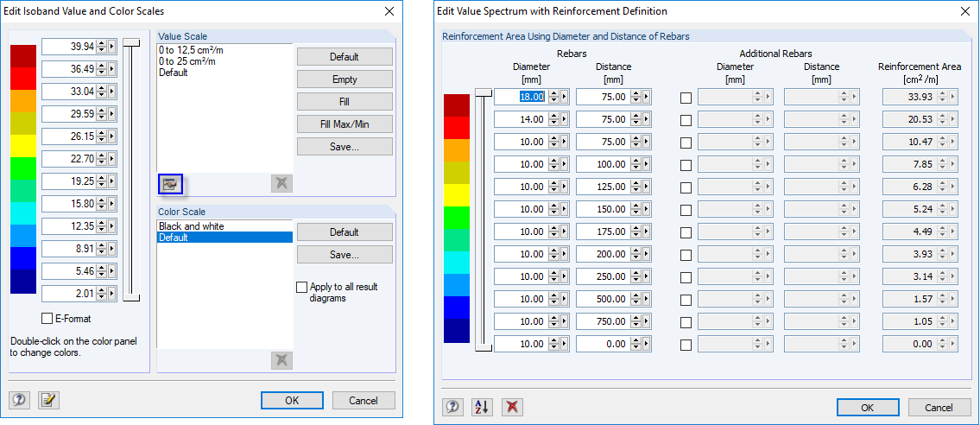Enable the E-Format checkbox
980x425 pixels.
tap(47, 319)
